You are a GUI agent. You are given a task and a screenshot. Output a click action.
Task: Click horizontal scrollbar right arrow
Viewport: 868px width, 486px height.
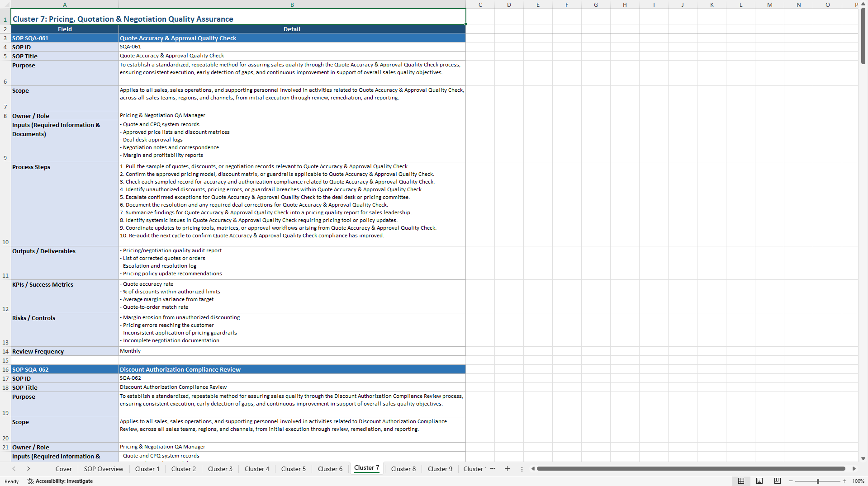[854, 469]
